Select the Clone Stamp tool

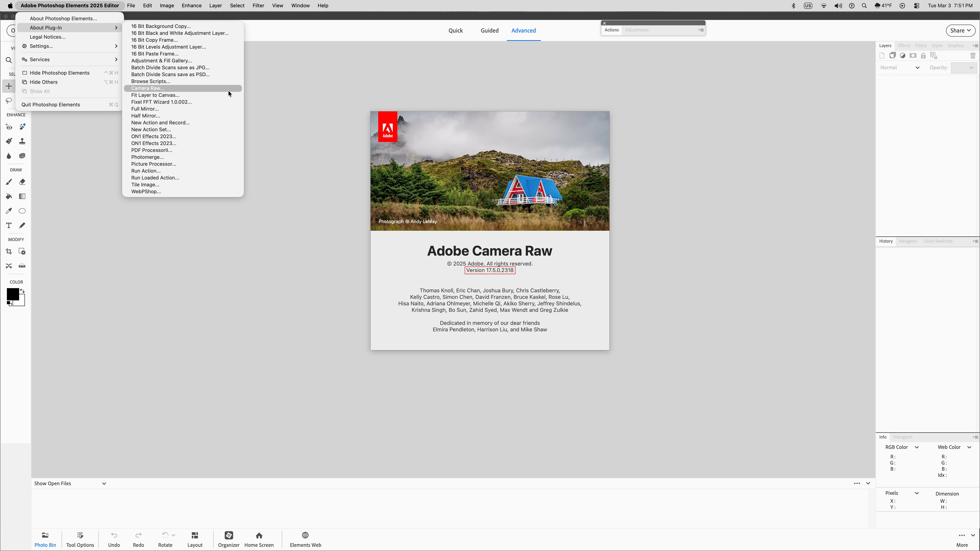(x=22, y=141)
